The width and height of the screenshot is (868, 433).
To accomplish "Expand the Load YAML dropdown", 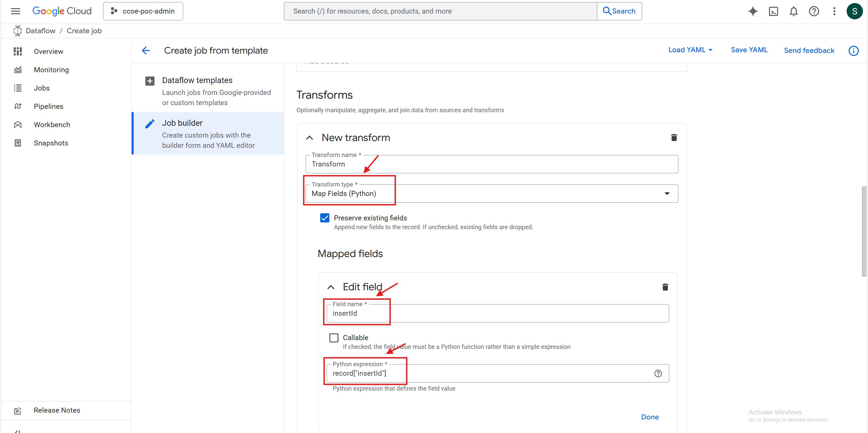I will point(690,50).
